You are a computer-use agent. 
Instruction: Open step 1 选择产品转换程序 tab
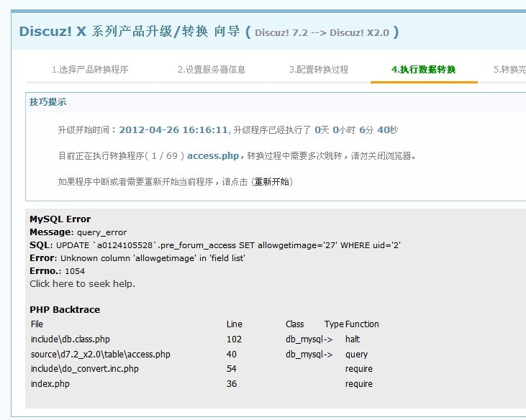pyautogui.click(x=90, y=69)
